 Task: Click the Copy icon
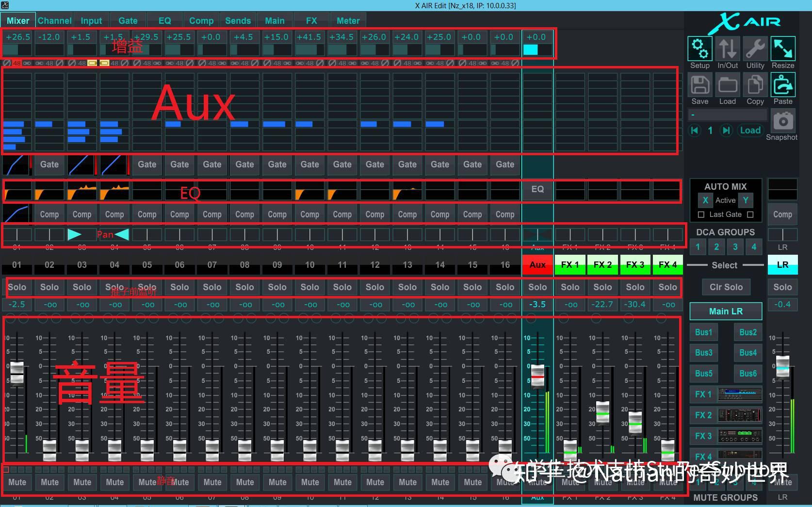click(755, 85)
